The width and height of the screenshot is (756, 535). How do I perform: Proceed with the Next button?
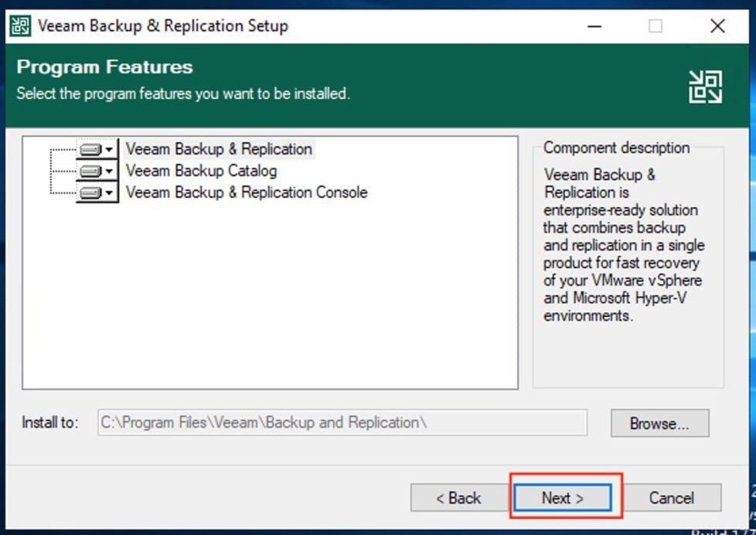(x=562, y=498)
